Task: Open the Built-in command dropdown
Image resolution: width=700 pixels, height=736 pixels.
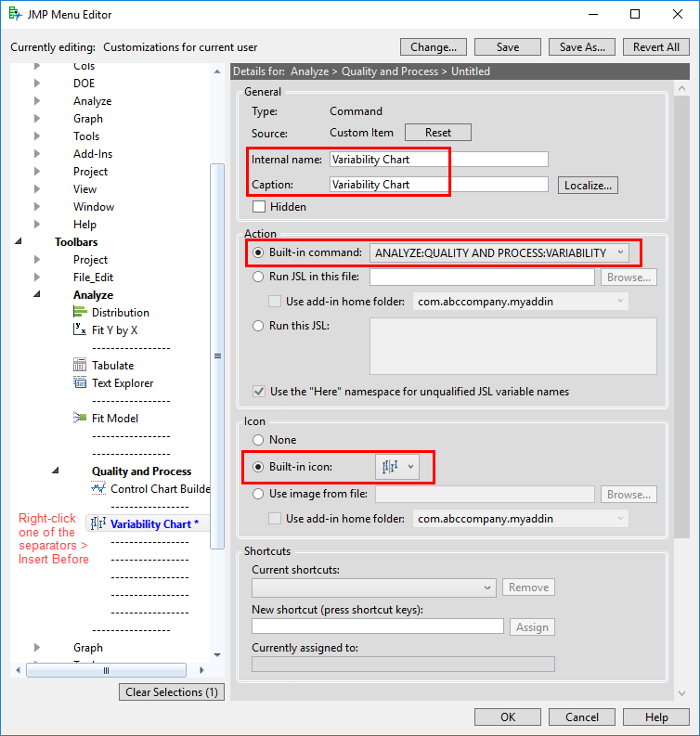Action: tap(499, 253)
